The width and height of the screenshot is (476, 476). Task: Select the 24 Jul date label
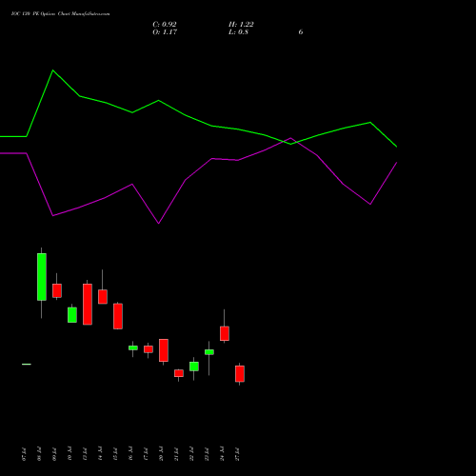223,454
